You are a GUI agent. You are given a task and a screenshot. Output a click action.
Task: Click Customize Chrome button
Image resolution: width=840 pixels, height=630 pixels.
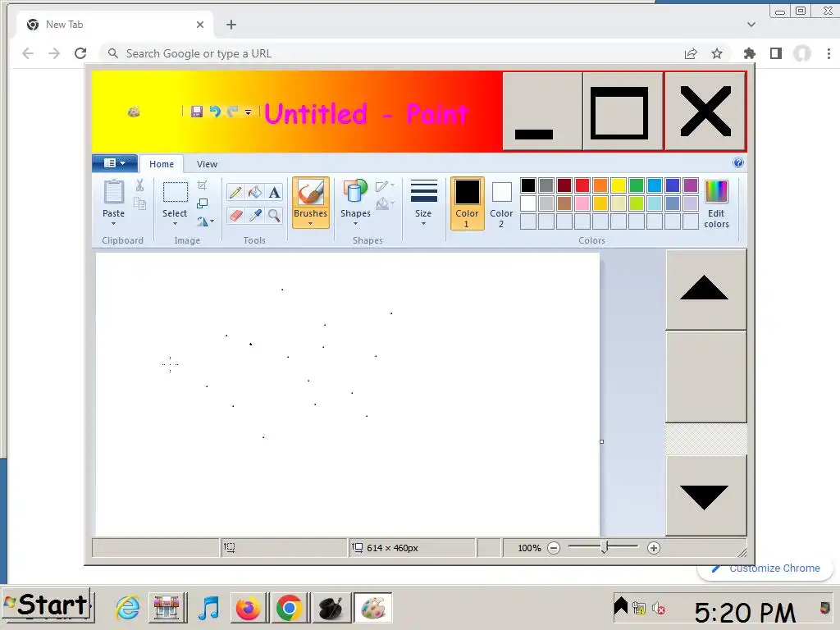coord(765,568)
